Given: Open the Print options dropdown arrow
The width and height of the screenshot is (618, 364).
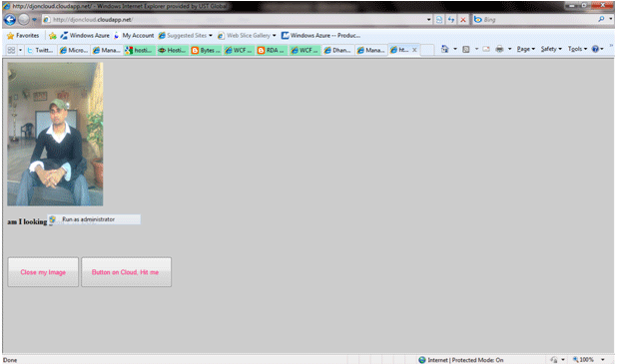Looking at the screenshot, I should pos(509,49).
